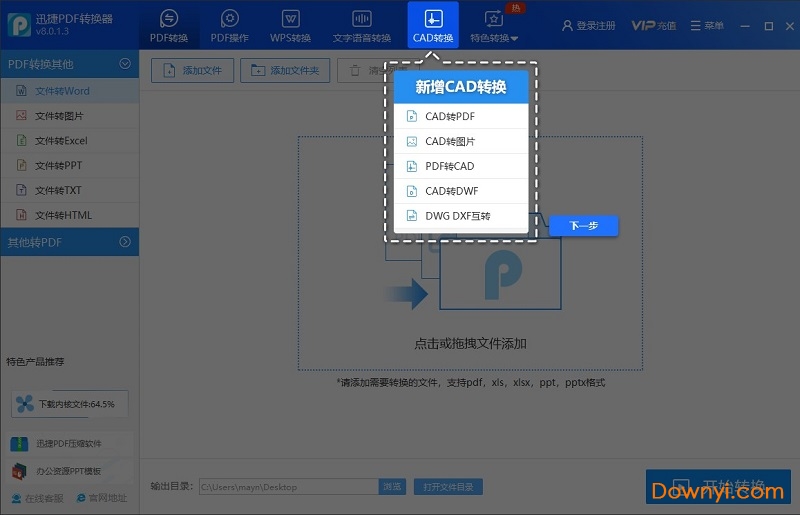Open VIP充值 recharge link

(654, 26)
